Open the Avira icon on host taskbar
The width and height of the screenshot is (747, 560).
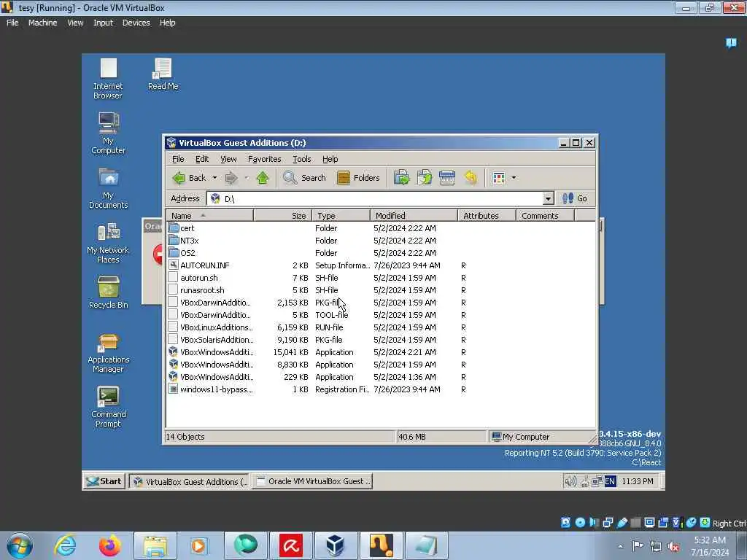click(290, 545)
